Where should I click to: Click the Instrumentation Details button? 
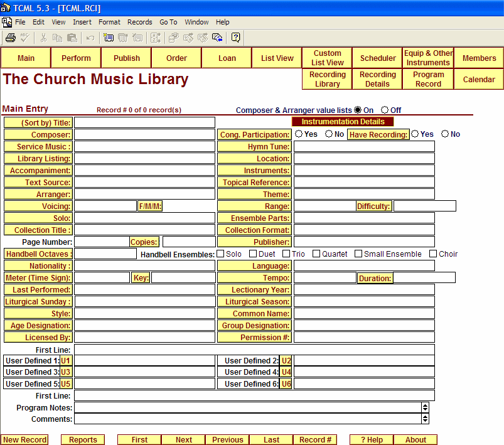(x=343, y=122)
